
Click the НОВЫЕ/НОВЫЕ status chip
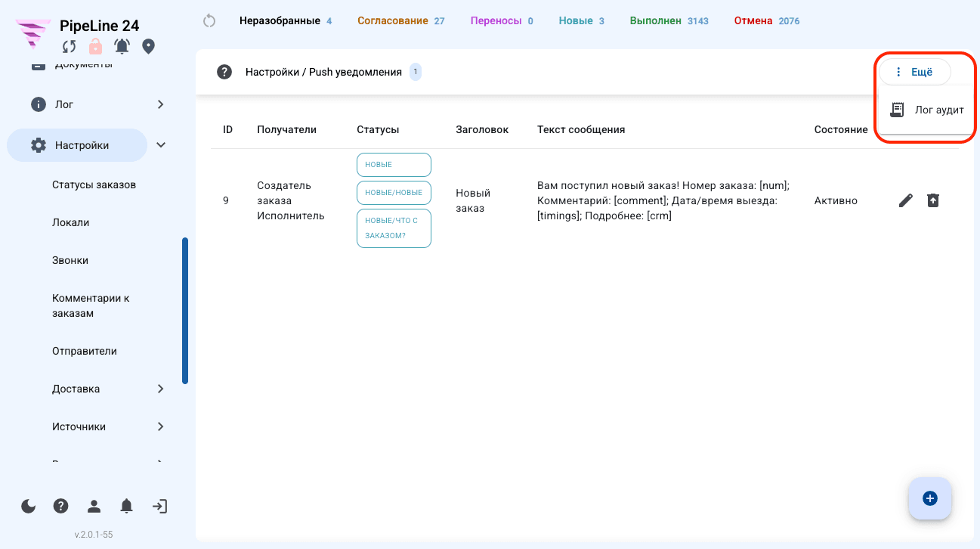[x=394, y=193]
